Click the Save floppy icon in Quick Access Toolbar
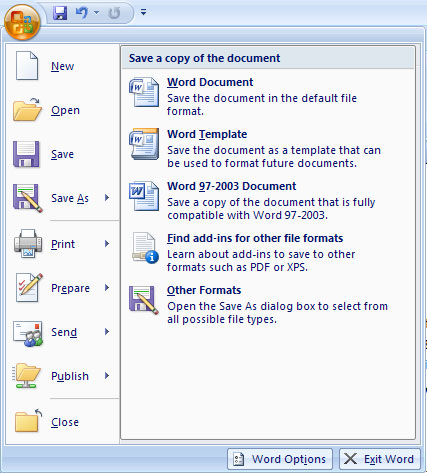Viewport: 427px width, 473px height. (60, 13)
